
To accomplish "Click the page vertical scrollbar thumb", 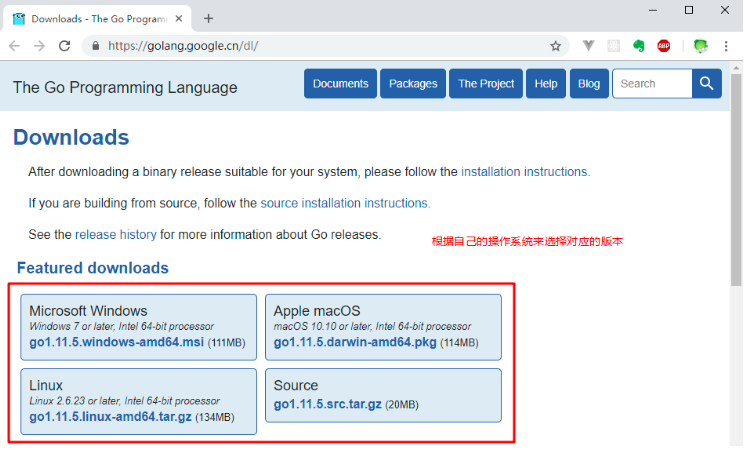I will pyautogui.click(x=736, y=180).
